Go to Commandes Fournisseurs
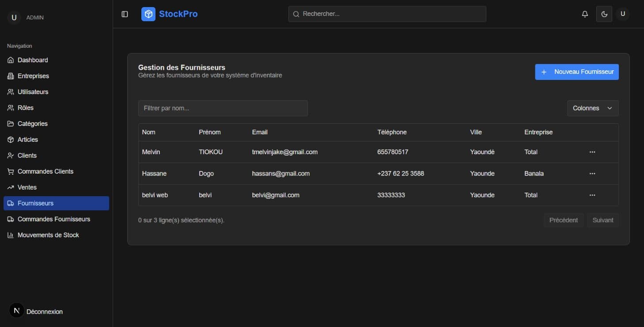644x327 pixels. click(x=56, y=219)
